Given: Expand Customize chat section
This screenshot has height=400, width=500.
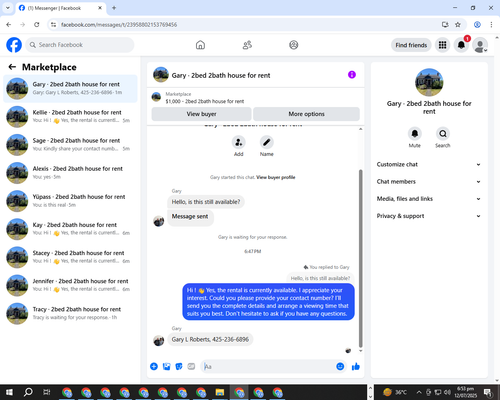Looking at the screenshot, I should pyautogui.click(x=429, y=164).
